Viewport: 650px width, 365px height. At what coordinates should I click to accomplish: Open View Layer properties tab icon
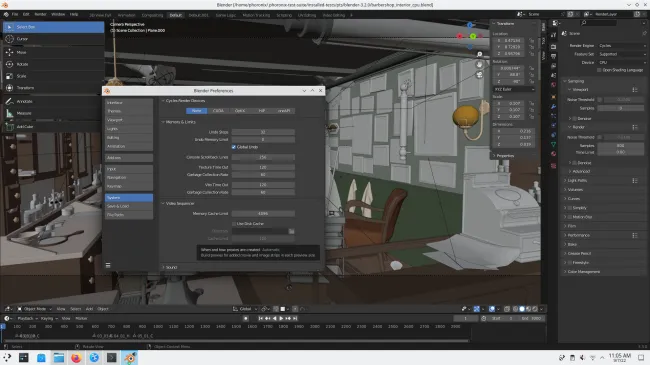point(553,66)
